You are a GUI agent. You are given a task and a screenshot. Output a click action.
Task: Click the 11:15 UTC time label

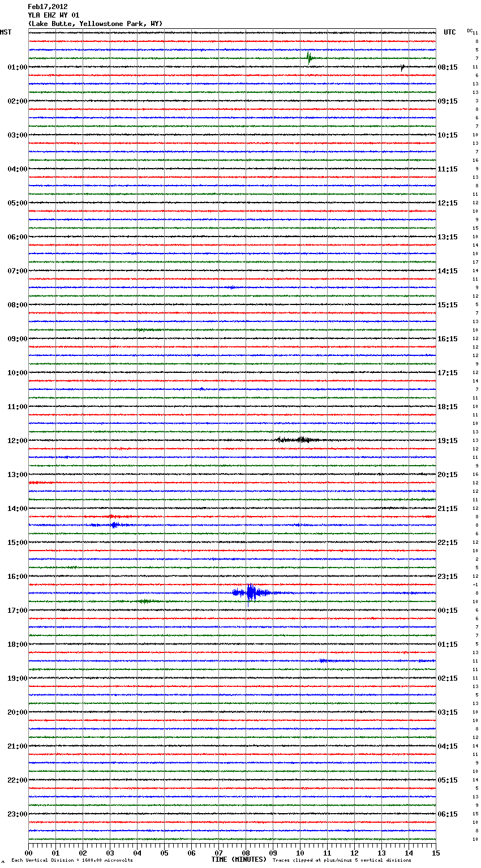(x=448, y=169)
